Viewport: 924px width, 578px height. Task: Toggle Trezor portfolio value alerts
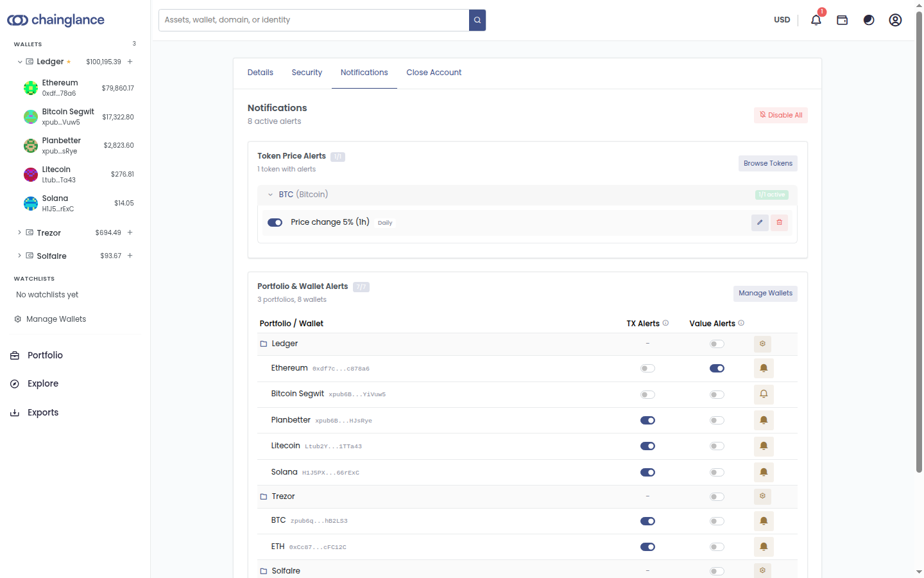click(717, 497)
